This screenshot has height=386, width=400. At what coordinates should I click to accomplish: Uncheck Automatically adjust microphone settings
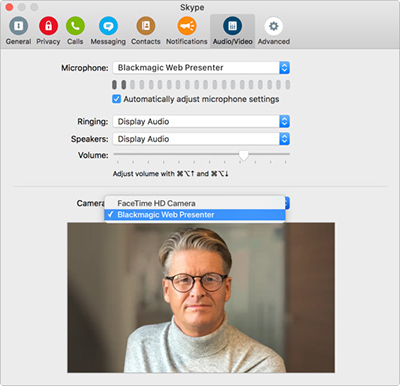point(116,99)
